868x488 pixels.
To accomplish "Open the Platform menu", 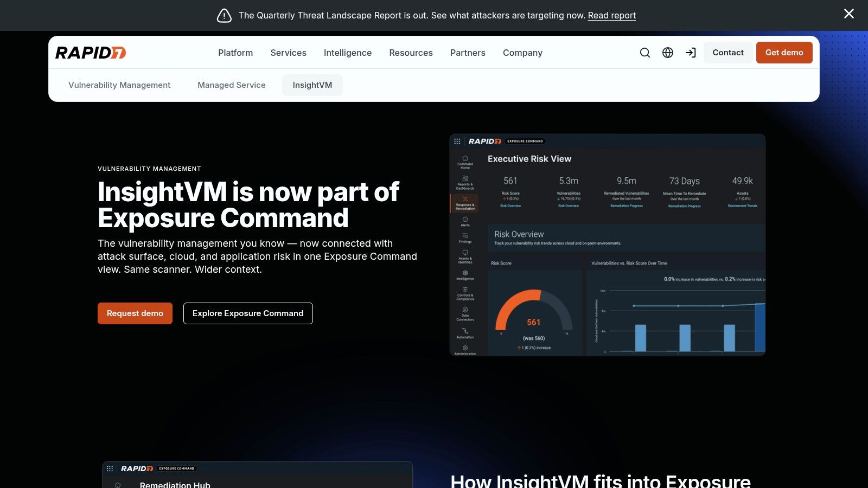I will (x=235, y=53).
